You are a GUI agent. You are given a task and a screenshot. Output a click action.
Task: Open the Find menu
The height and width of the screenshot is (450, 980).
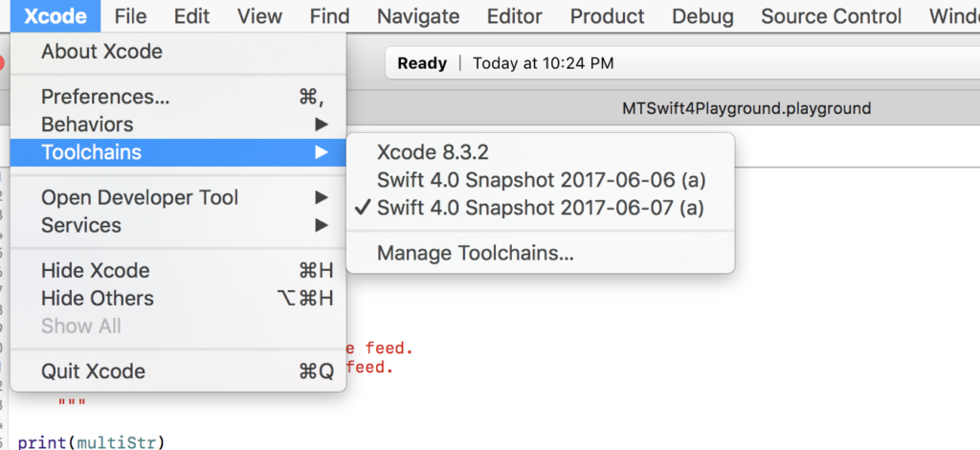point(329,16)
